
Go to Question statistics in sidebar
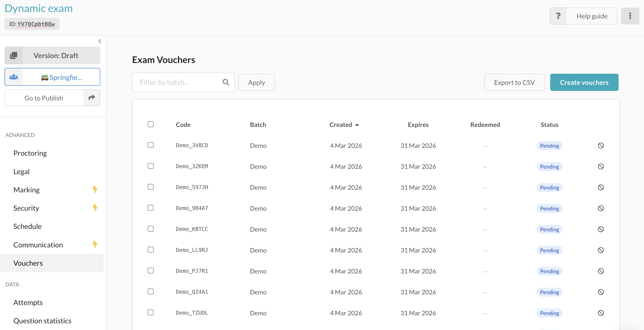42,321
